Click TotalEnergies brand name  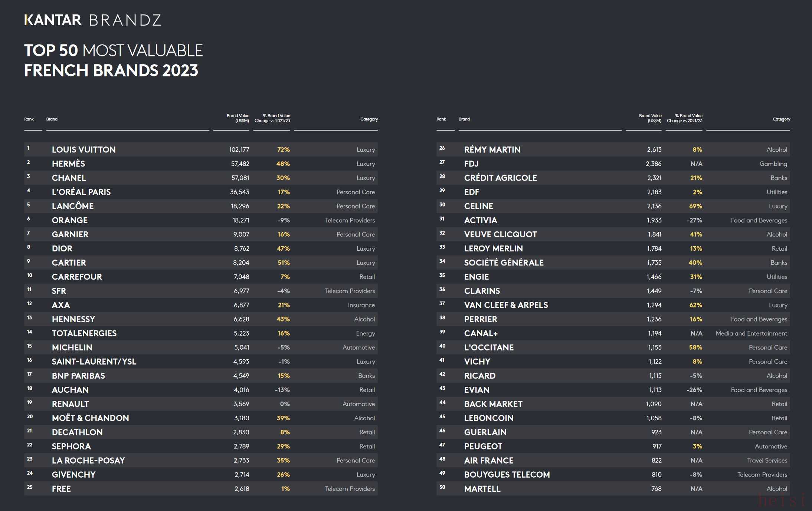(x=84, y=333)
